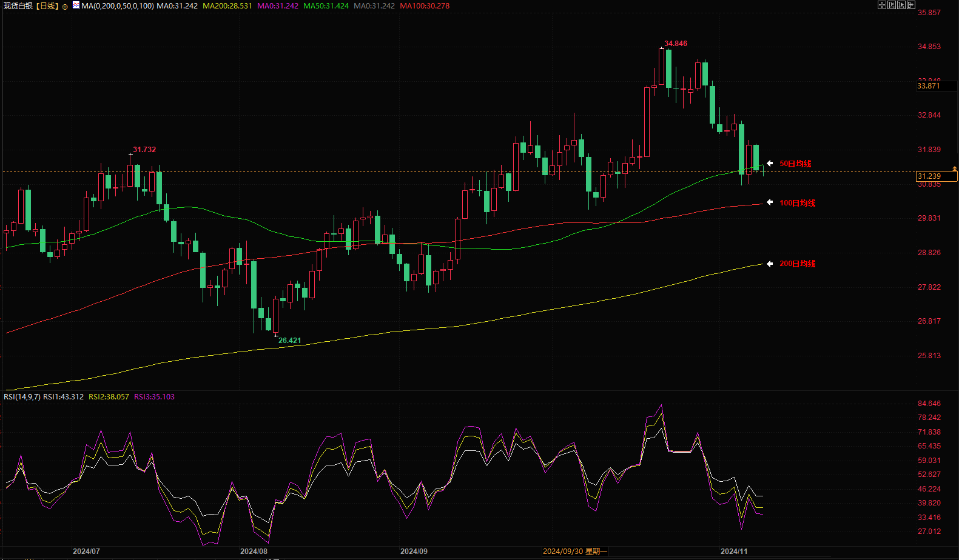Click the export panel arrow icon
959x560 pixels.
[x=911, y=5]
